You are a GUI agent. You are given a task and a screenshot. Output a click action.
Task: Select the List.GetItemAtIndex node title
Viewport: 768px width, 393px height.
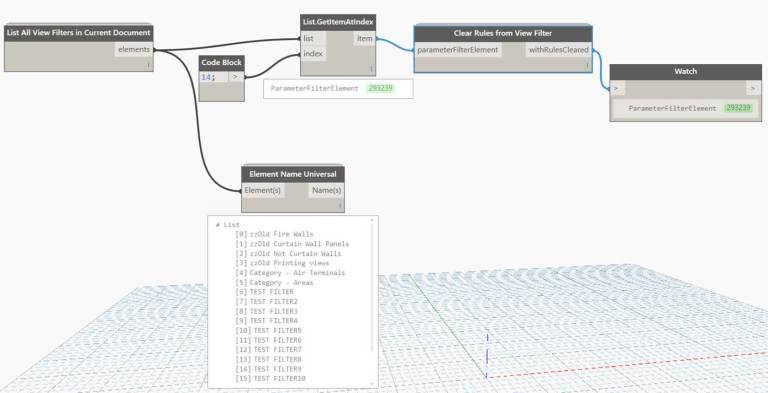pyautogui.click(x=338, y=22)
